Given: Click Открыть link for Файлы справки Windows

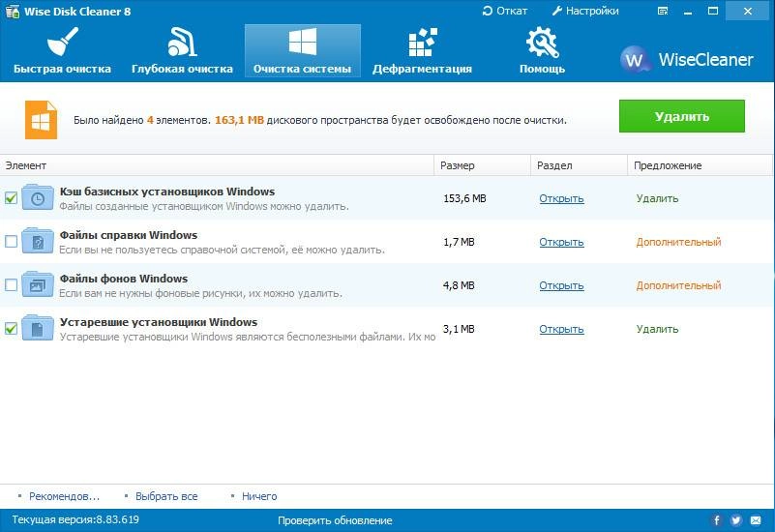Looking at the screenshot, I should [561, 242].
